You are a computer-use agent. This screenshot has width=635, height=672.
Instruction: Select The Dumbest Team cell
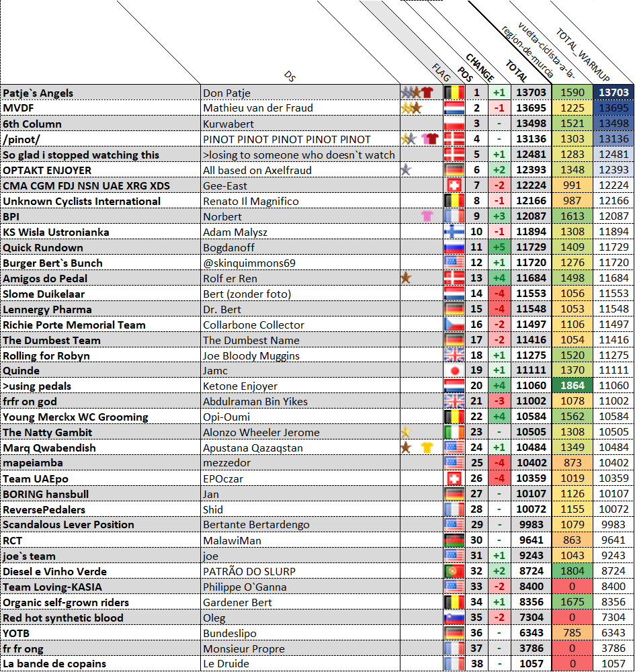tap(100, 340)
